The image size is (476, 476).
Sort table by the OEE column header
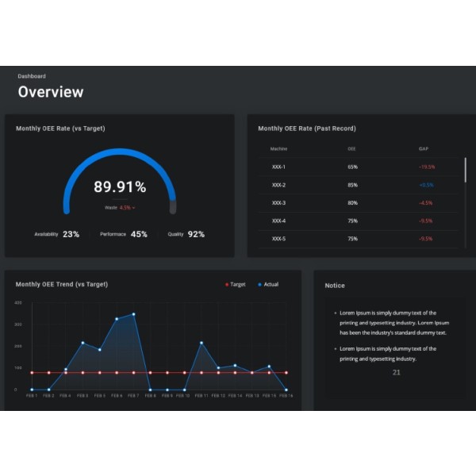click(351, 149)
